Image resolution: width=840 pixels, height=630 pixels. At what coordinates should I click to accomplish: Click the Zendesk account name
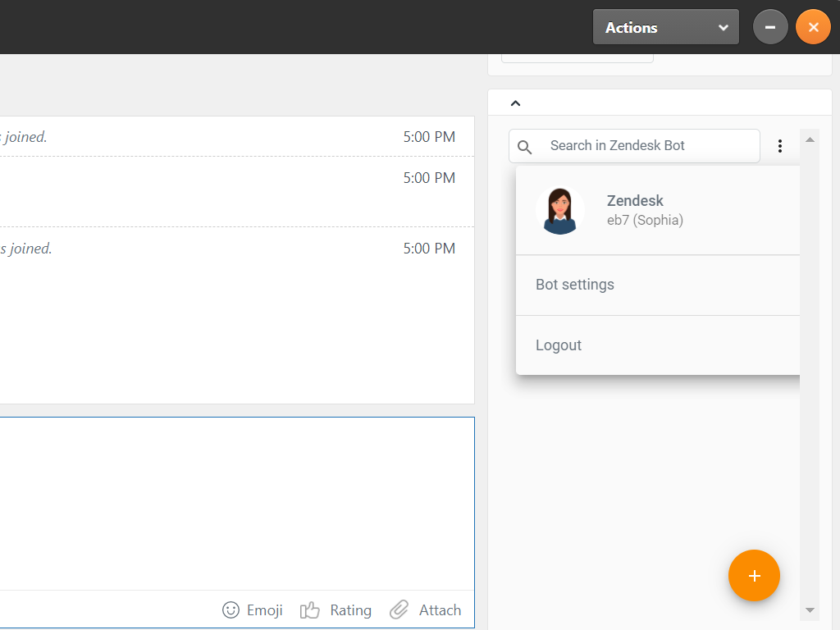635,200
